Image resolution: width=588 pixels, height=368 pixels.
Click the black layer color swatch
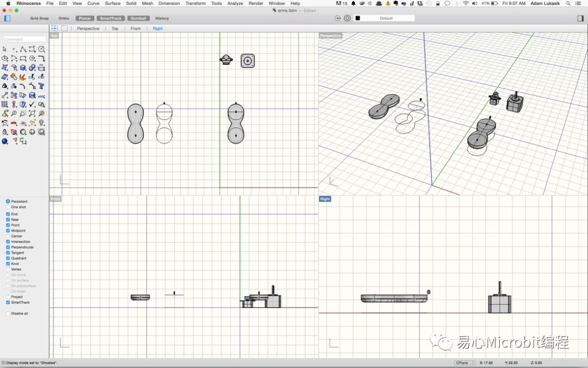coord(358,18)
